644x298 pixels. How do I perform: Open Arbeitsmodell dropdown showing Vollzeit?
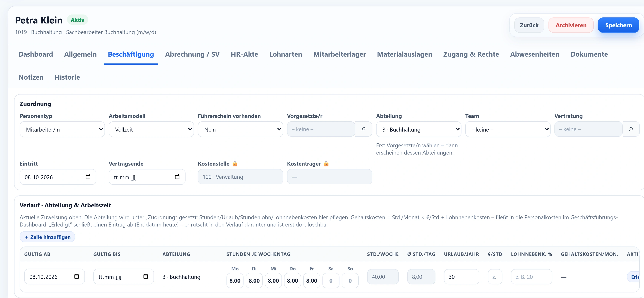coord(151,129)
